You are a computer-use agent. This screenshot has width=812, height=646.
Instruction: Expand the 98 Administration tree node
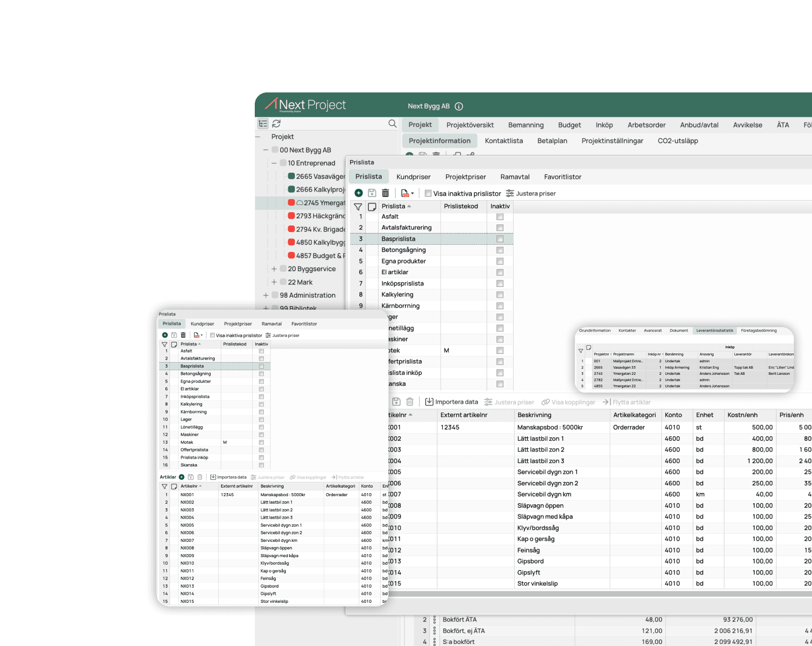click(x=266, y=295)
